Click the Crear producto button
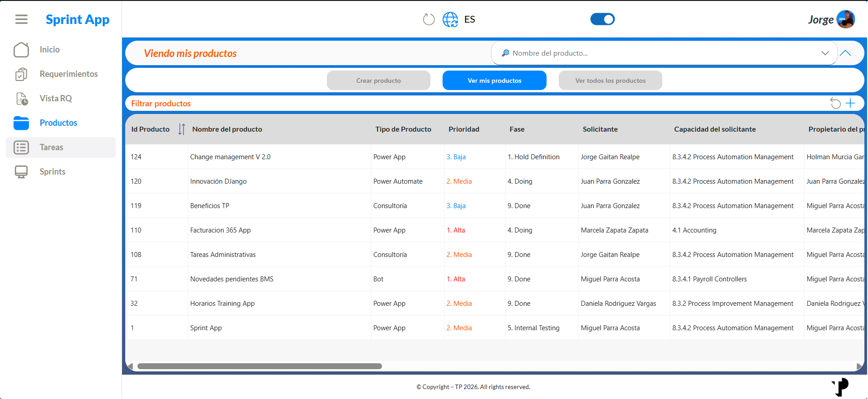868x399 pixels. (x=378, y=81)
